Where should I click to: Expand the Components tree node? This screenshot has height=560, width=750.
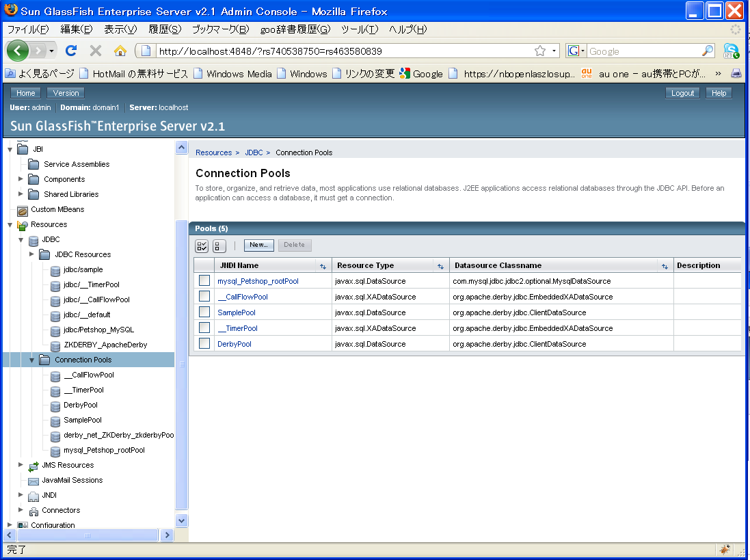(21, 179)
